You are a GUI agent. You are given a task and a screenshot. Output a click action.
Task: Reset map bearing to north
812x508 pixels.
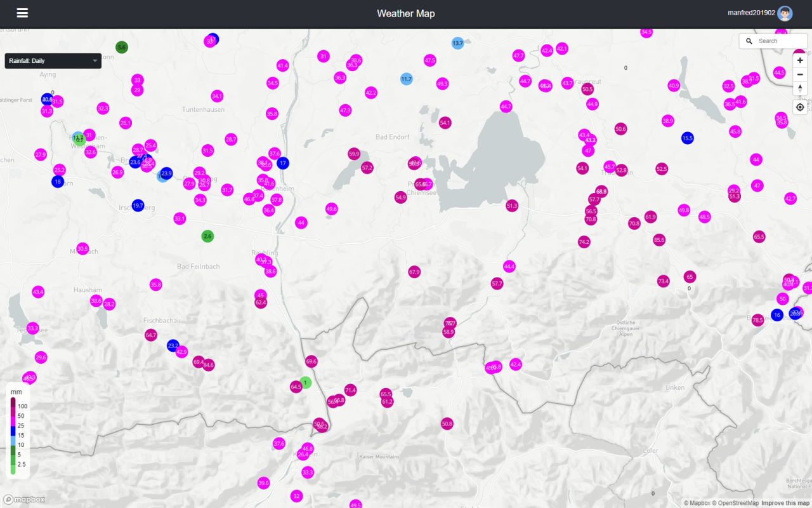click(800, 88)
